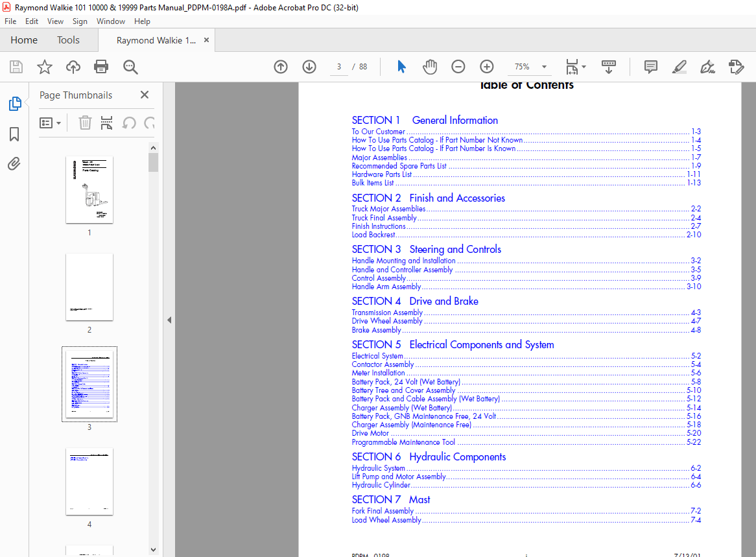This screenshot has height=557, width=756.
Task: Open SECTION 1 General Information link
Action: tap(425, 120)
